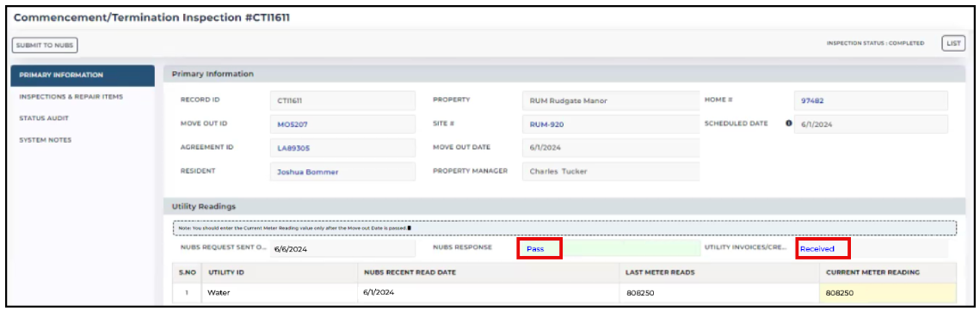
Task: Click the NUBS RECENT READ DATE header
Action: click(488, 273)
